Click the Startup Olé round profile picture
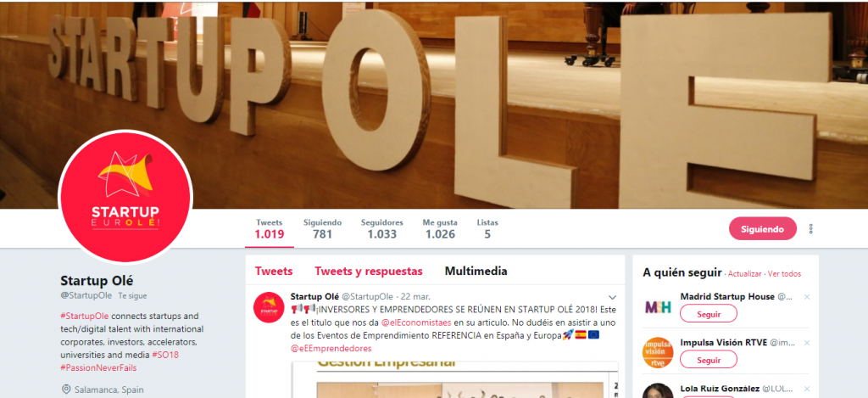 coord(125,197)
